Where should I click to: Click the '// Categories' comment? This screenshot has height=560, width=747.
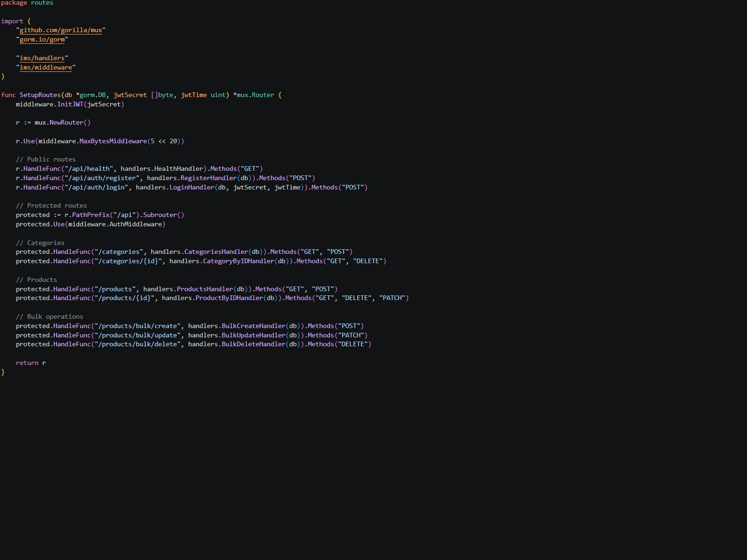point(40,243)
